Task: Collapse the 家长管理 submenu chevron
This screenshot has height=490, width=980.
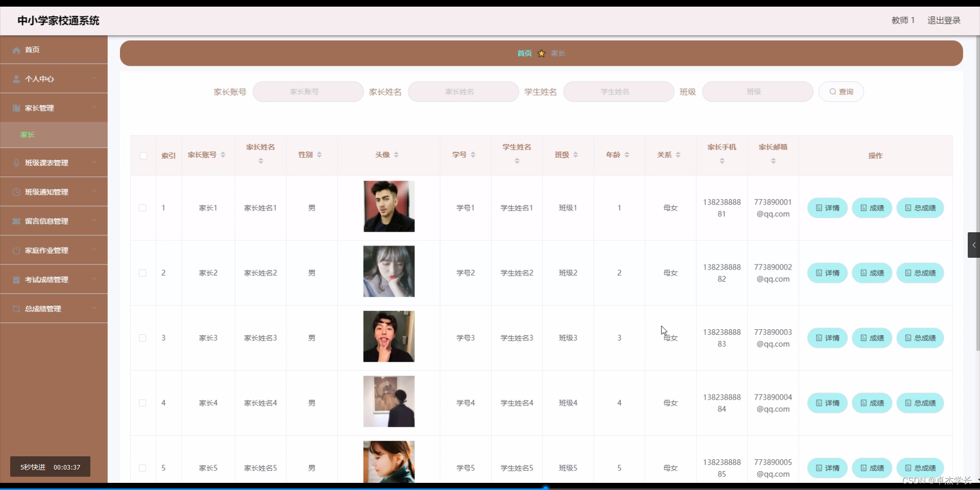Action: click(x=94, y=108)
